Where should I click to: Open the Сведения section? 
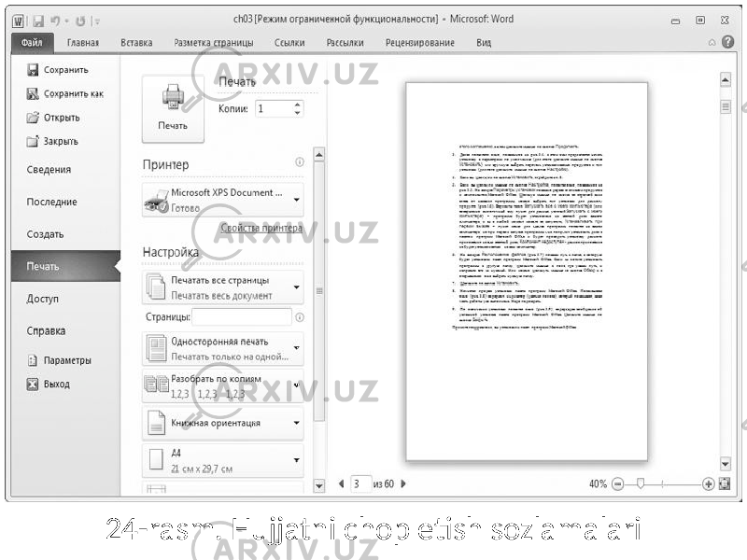49,170
